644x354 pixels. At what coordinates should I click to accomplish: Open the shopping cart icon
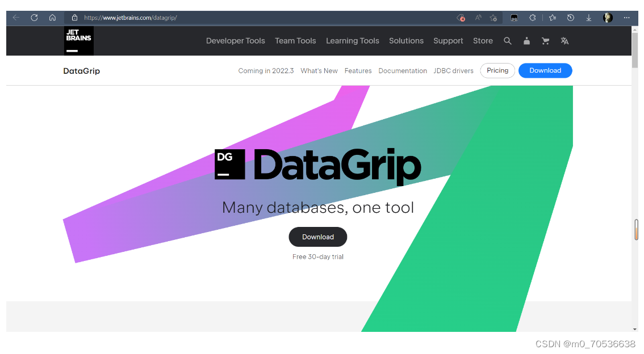(x=545, y=41)
